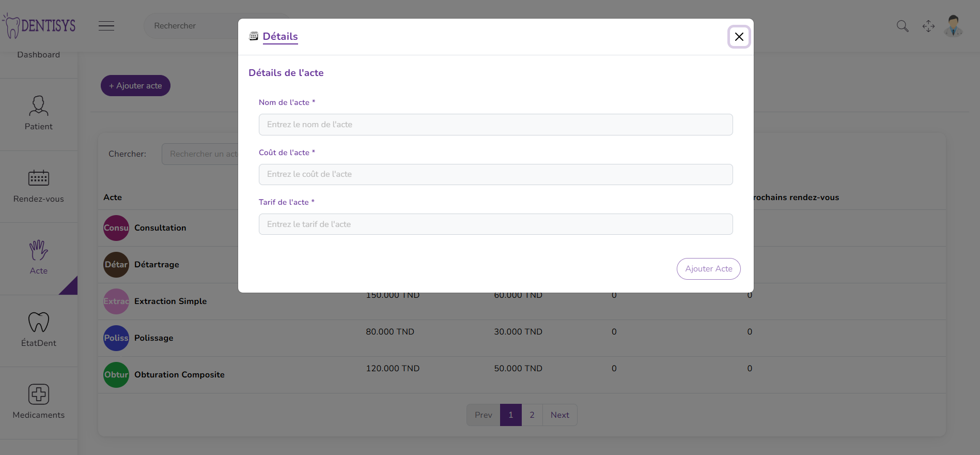The width and height of the screenshot is (980, 455).
Task: Open Medicaments section in sidebar
Action: point(39,395)
